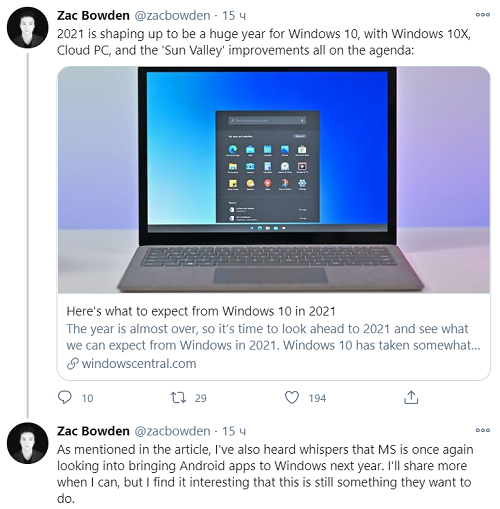
Task: Open the article description preview text
Action: 273,337
